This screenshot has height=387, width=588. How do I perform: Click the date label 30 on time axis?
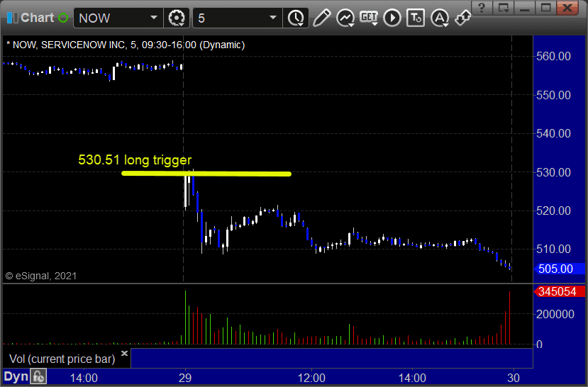(x=514, y=378)
